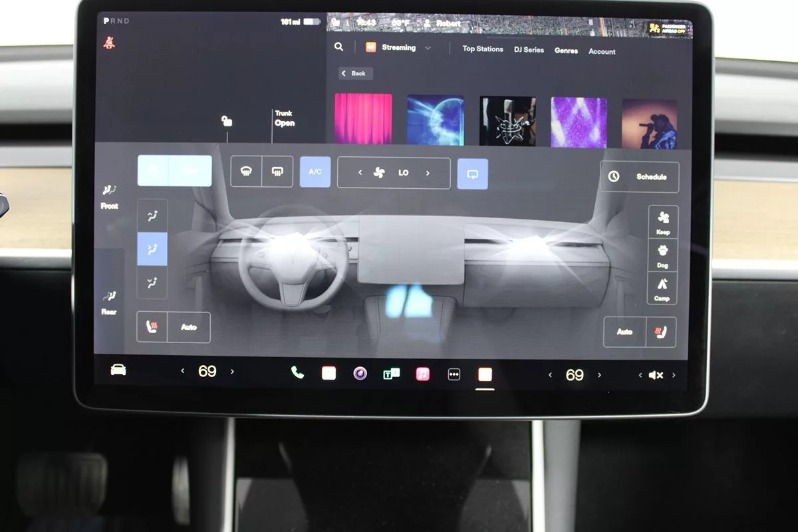
Task: Open the DJ Series tab
Action: pyautogui.click(x=529, y=50)
